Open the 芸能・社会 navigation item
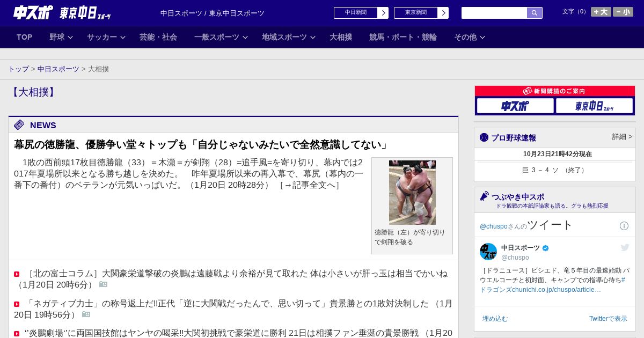 click(x=158, y=37)
